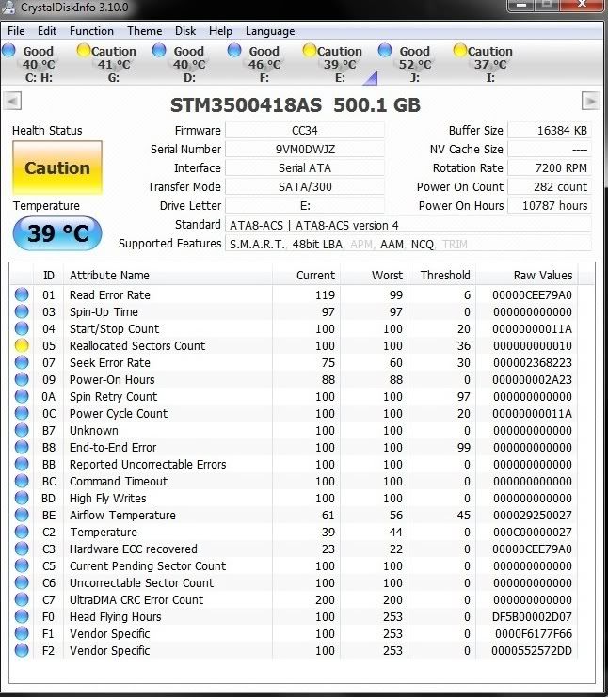Screen dimensions: 608x700
Task: Open the Theme menu
Action: click(x=144, y=31)
